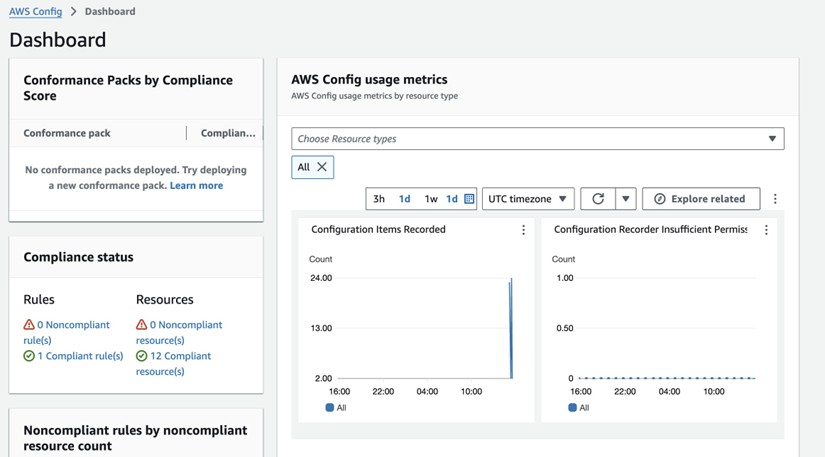Click the compliant resources green check icon
The width and height of the screenshot is (825, 457).
pyautogui.click(x=142, y=356)
